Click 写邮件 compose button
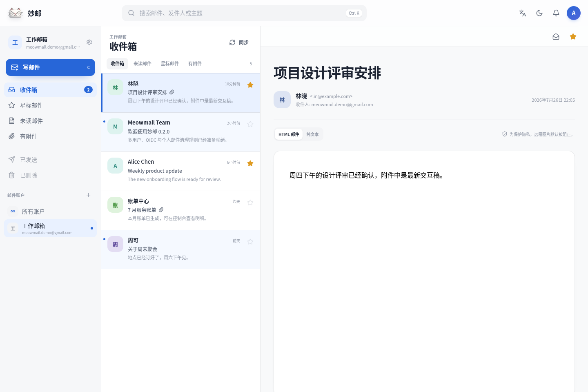 [x=50, y=67]
